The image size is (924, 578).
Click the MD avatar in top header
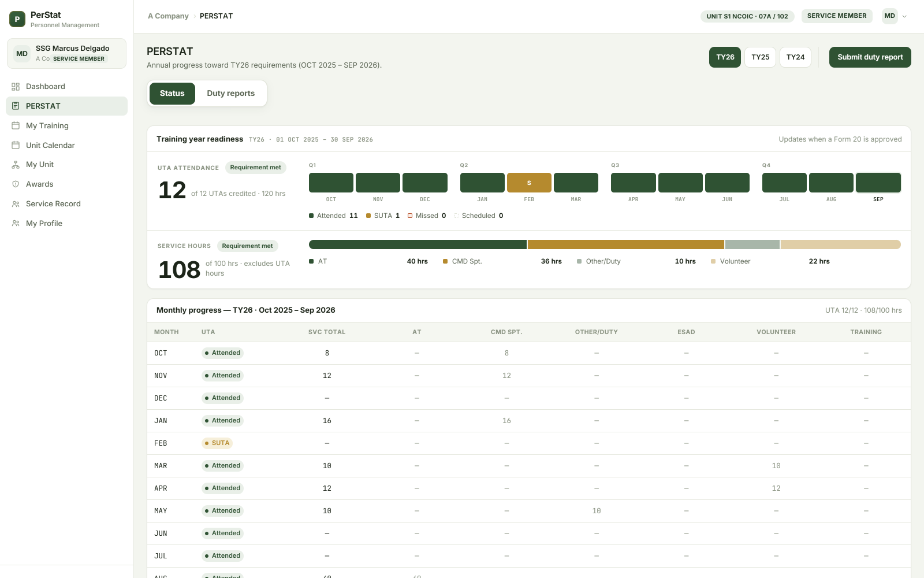[890, 16]
